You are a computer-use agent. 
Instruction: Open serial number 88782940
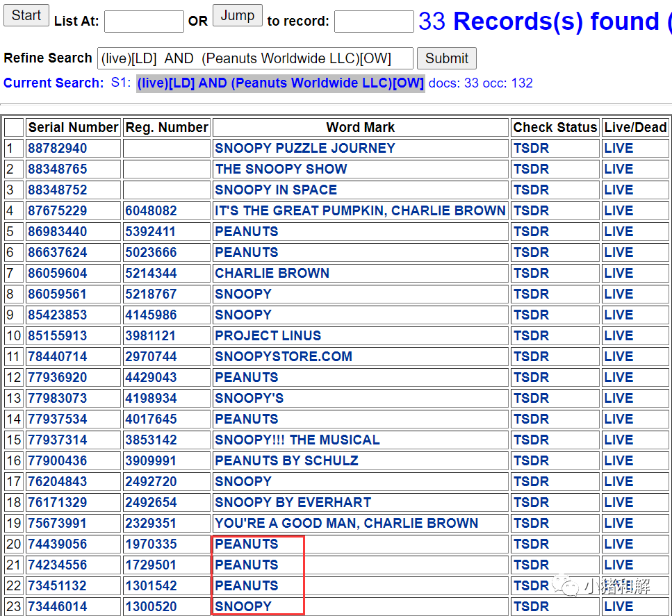(x=58, y=148)
